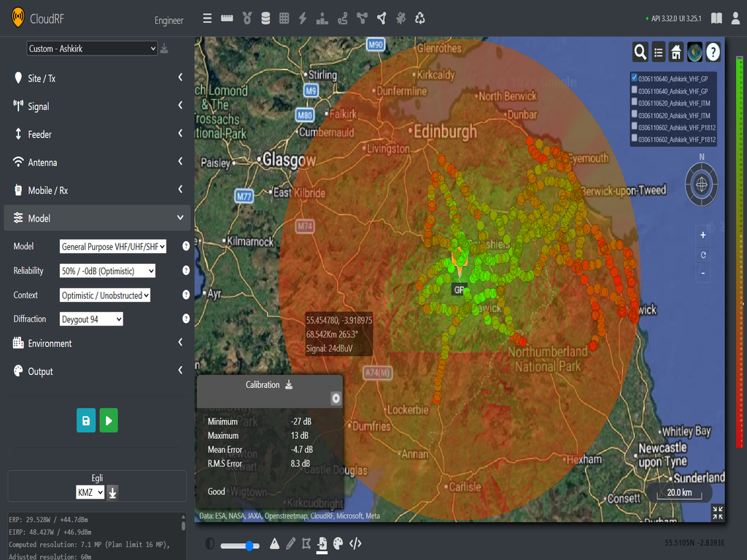
Task: Click the compass navigation control
Action: tap(701, 184)
